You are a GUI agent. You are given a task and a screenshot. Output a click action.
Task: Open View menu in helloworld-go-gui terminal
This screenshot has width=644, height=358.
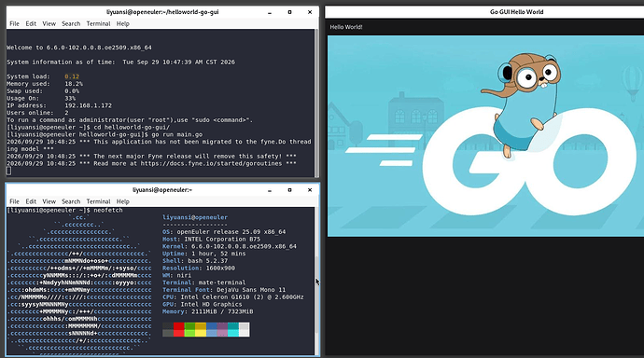click(x=49, y=24)
